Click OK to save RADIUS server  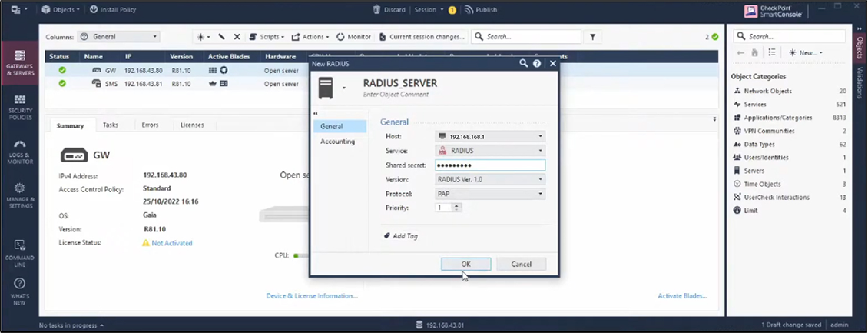[x=465, y=264]
